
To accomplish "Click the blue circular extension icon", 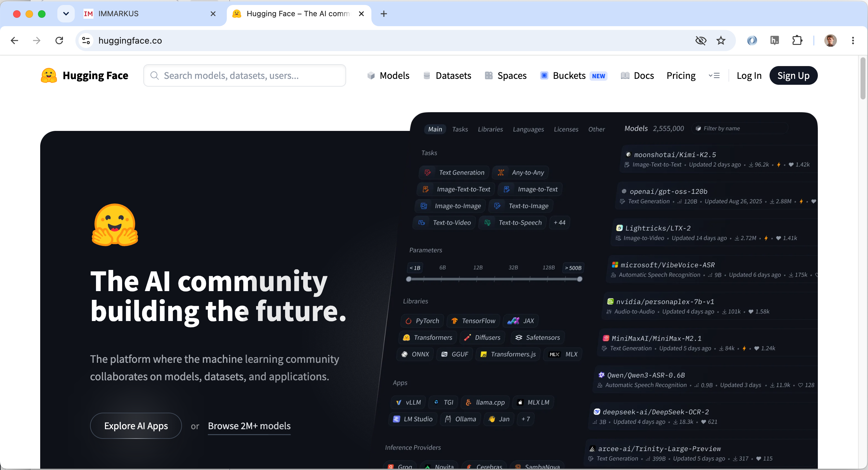I will point(752,41).
